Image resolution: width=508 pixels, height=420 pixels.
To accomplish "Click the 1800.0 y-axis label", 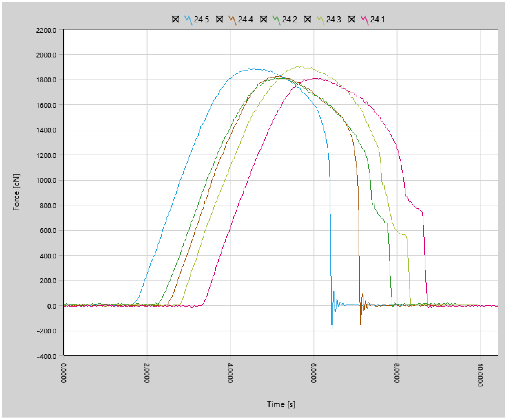I will [46, 80].
